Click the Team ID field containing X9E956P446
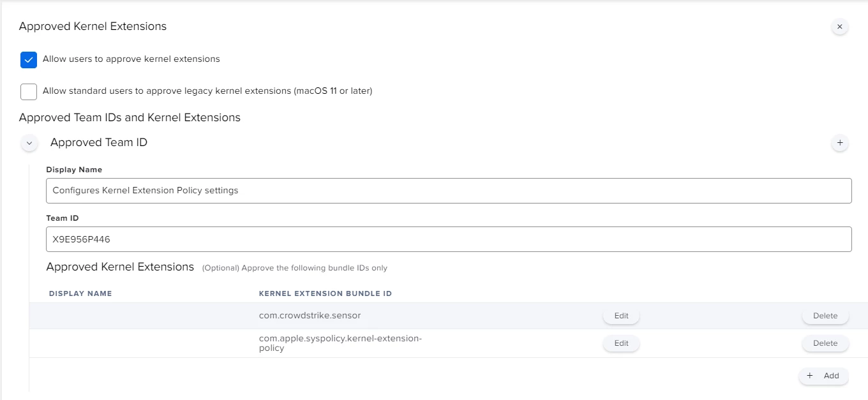 pyautogui.click(x=449, y=239)
